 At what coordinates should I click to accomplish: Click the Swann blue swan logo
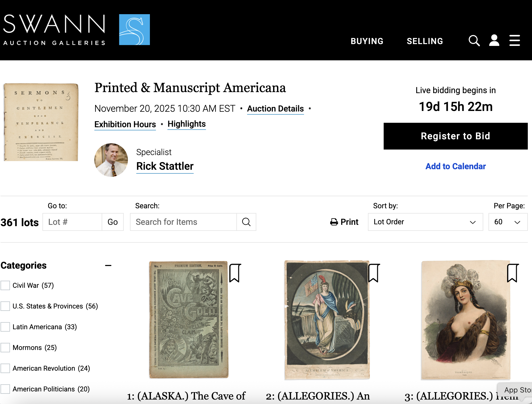pyautogui.click(x=134, y=30)
